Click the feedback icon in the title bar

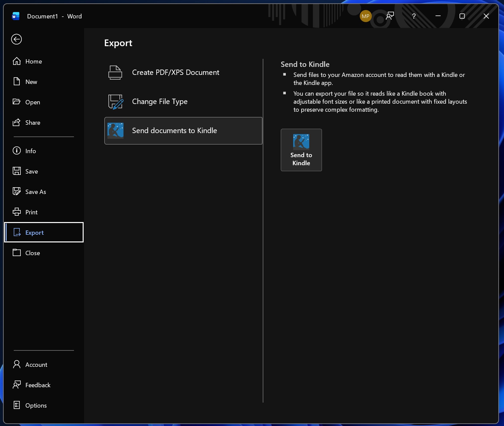pos(390,16)
